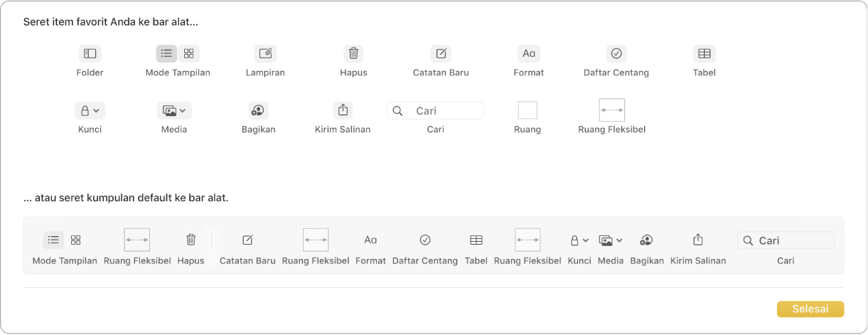Click the Folder sidebar icon in favorites

[90, 53]
